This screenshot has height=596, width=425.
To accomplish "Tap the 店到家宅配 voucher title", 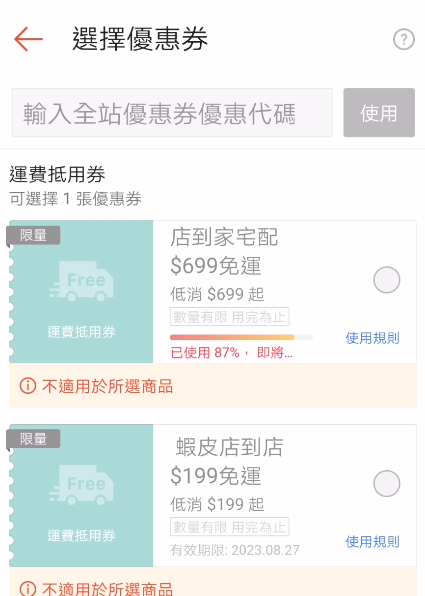I will click(224, 237).
